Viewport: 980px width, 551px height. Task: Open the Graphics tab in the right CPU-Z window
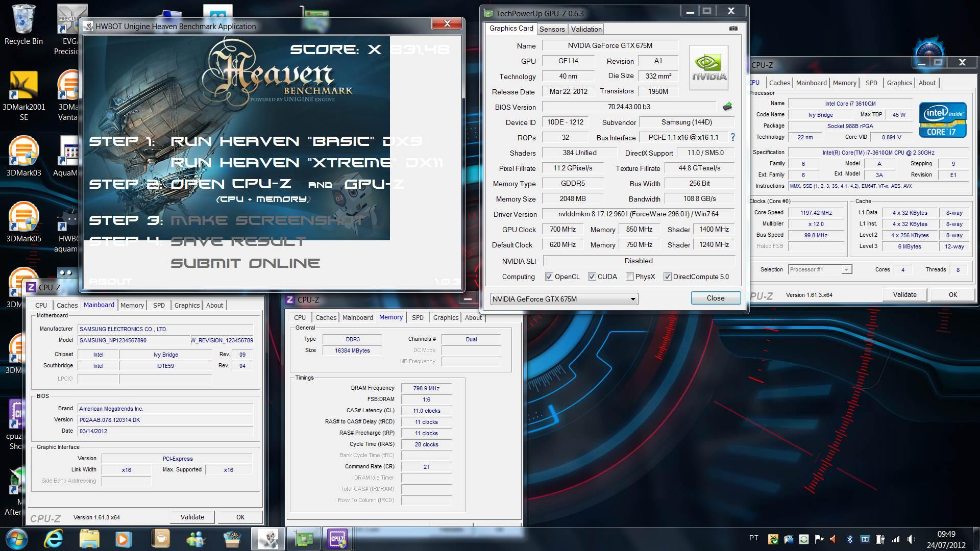pos(899,83)
